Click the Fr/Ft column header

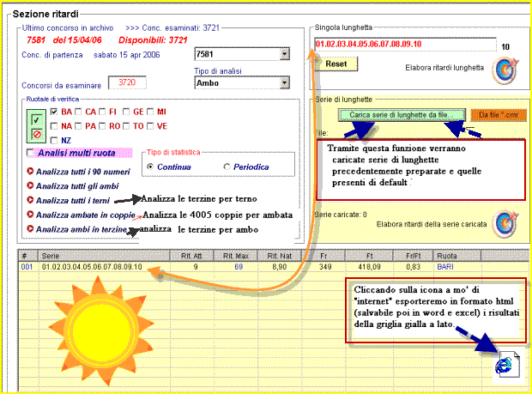[x=413, y=256]
